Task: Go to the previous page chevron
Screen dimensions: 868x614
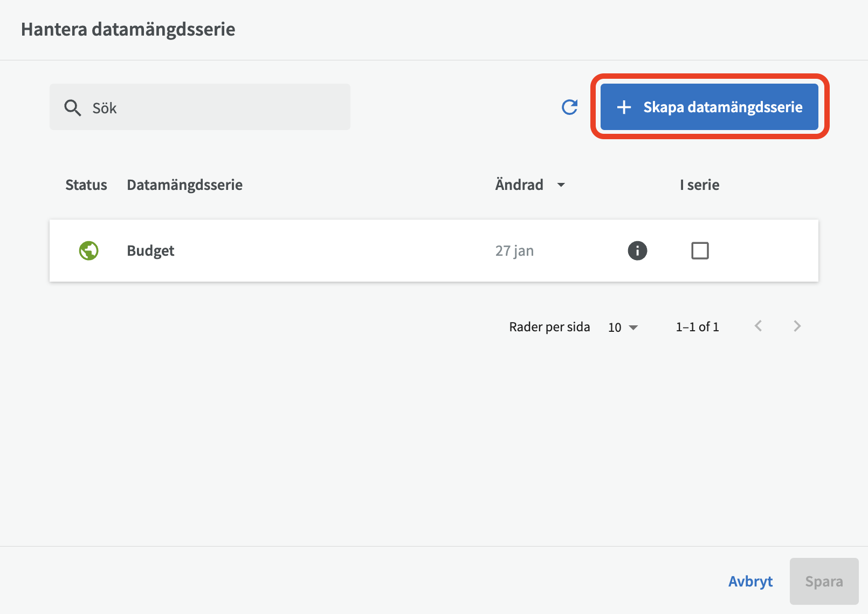Action: (758, 326)
